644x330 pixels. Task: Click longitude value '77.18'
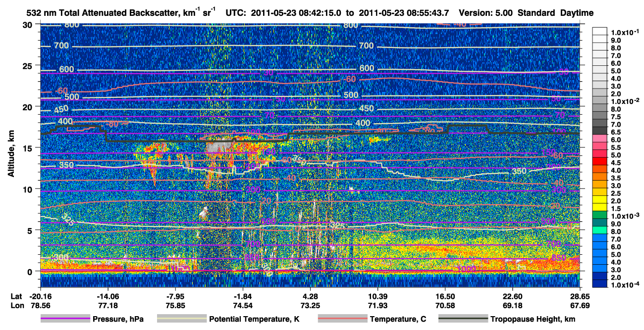tap(107, 305)
